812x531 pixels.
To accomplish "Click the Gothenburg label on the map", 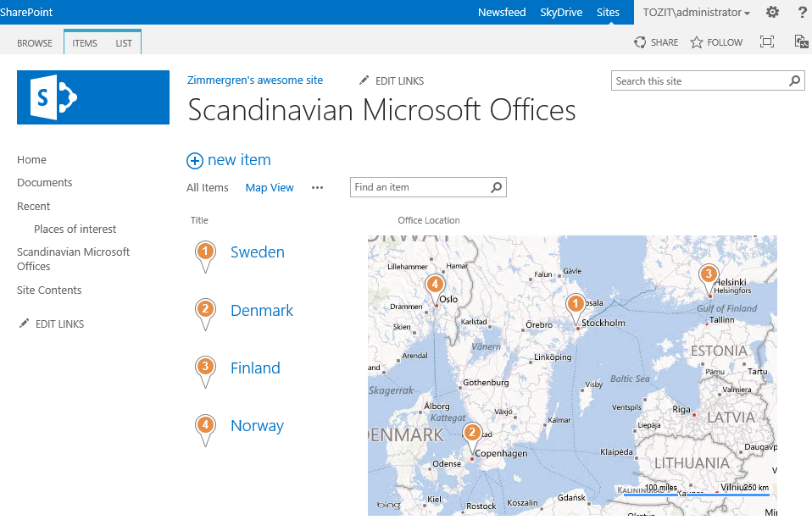I will [x=486, y=383].
